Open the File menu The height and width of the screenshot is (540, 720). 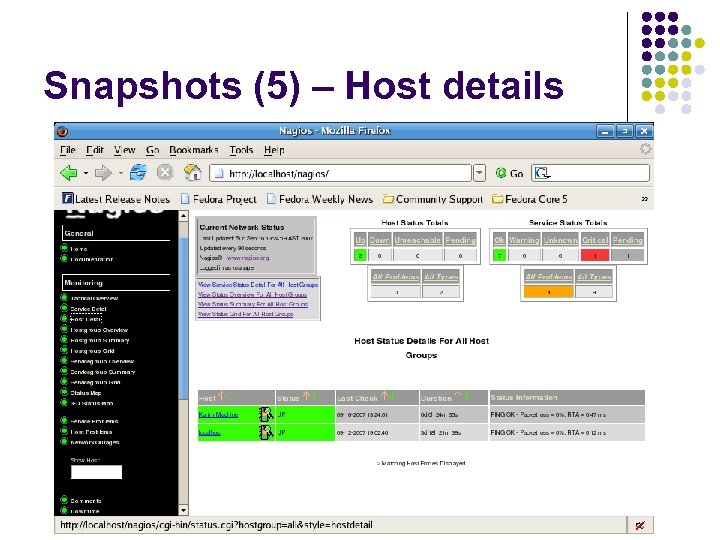point(68,150)
